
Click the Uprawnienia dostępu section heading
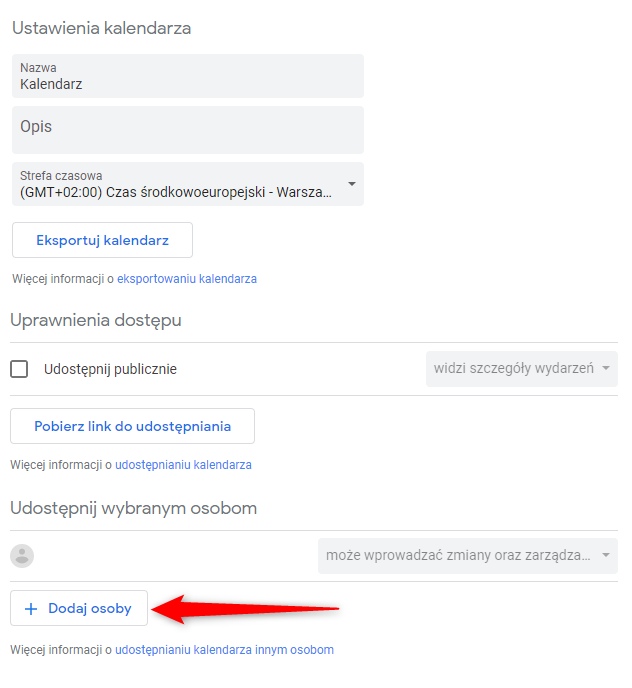pyautogui.click(x=96, y=321)
